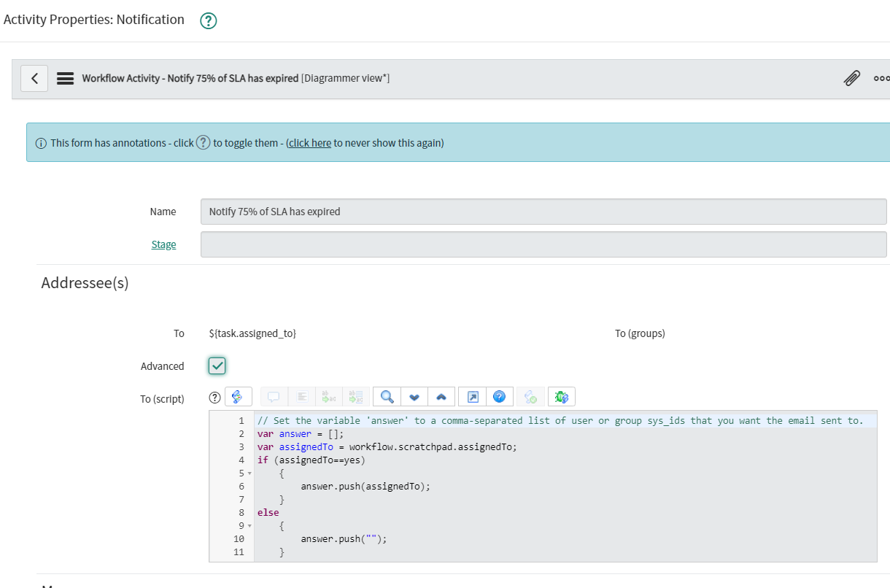Collapse the else block at line 9
The image size is (890, 588).
248,525
